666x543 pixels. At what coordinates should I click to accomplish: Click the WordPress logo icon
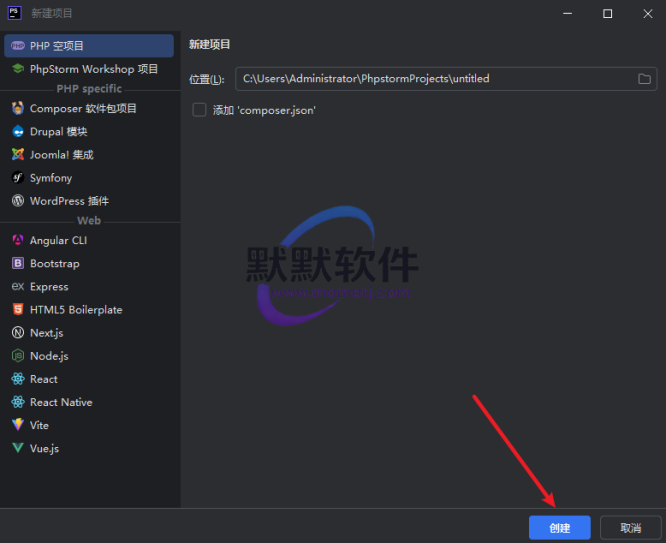coord(18,201)
